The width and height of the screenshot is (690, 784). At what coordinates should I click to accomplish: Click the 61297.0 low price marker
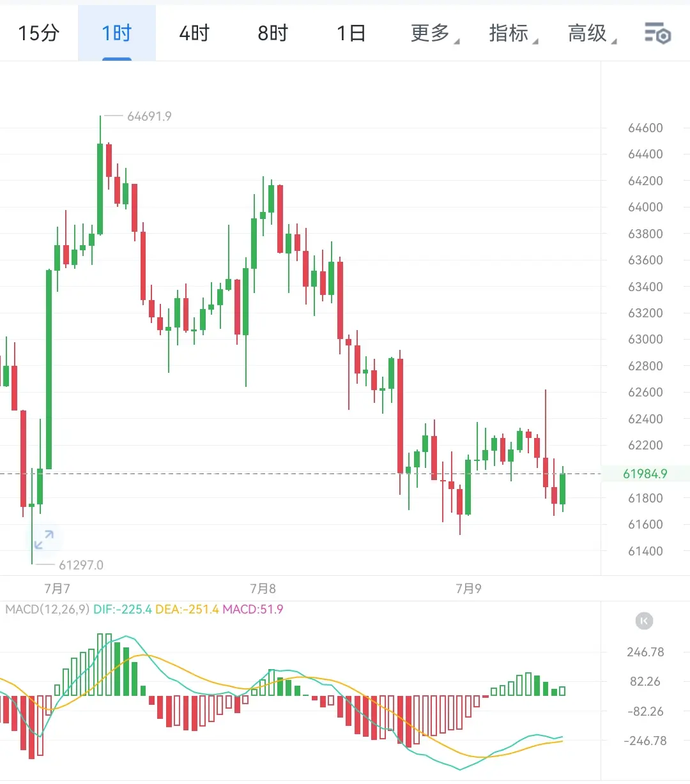pyautogui.click(x=81, y=565)
